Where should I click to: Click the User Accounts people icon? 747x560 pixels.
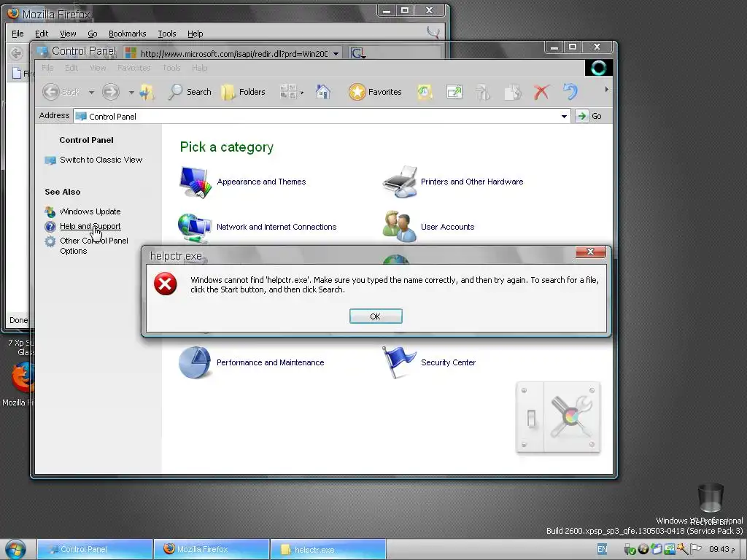pyautogui.click(x=400, y=227)
